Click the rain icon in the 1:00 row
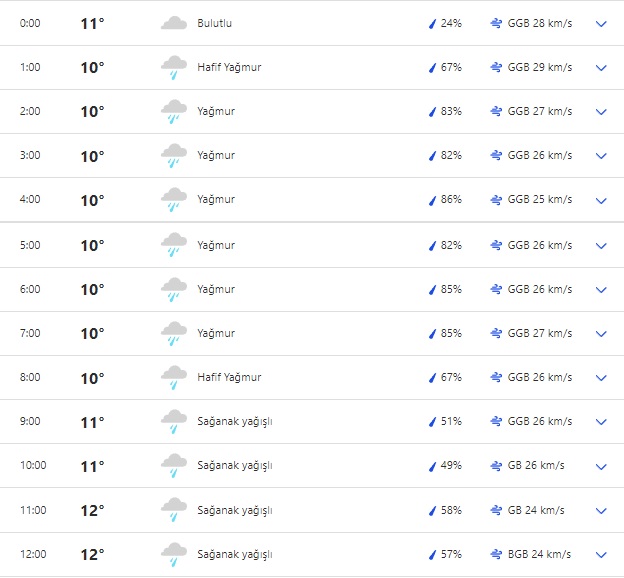Image resolution: width=624 pixels, height=578 pixels. click(174, 68)
